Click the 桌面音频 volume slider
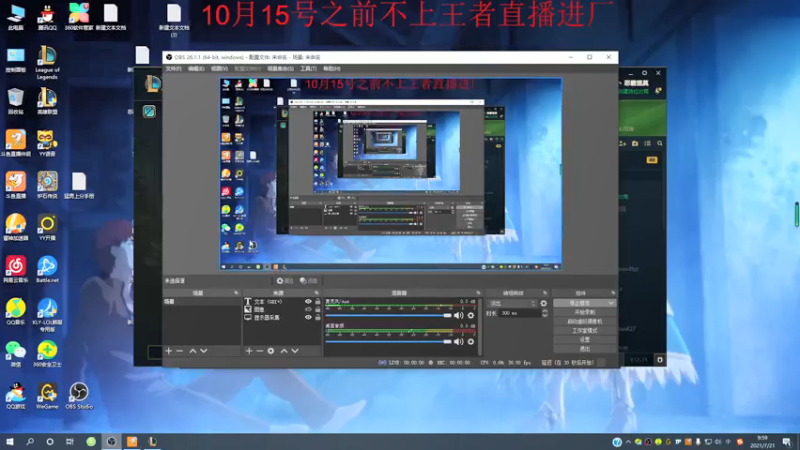 [388, 341]
